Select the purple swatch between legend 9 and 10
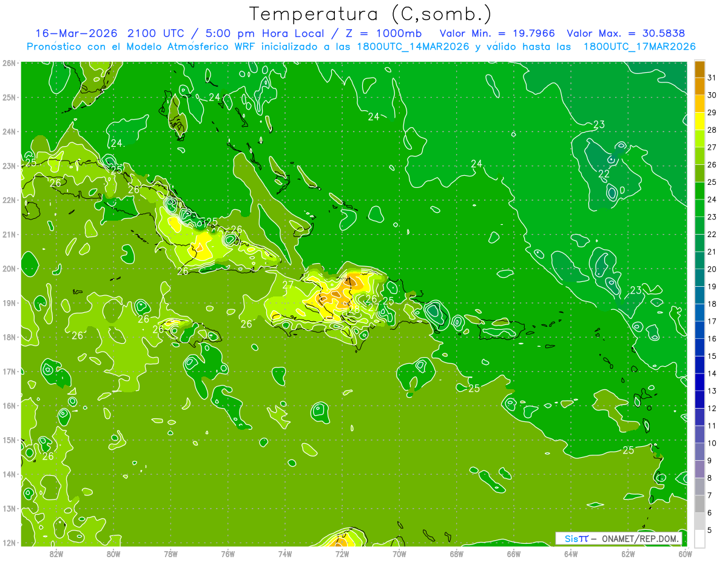 click(x=699, y=451)
